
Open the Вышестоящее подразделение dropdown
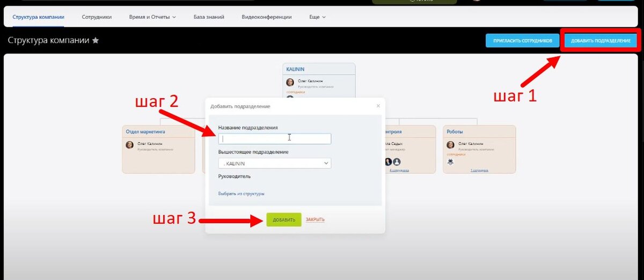click(x=275, y=163)
